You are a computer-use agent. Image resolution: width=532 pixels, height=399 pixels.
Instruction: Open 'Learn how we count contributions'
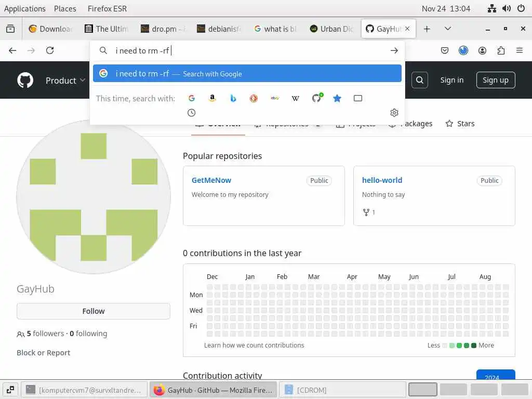tap(254, 345)
